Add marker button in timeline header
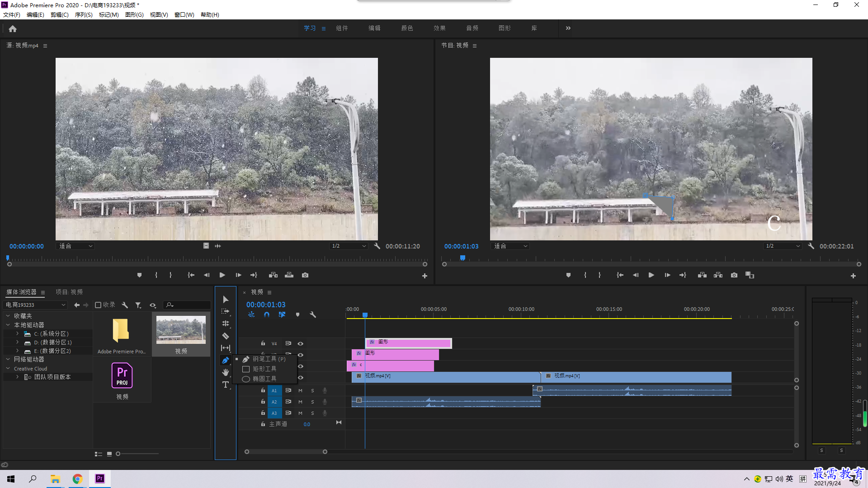This screenshot has width=868, height=488. pos(297,314)
